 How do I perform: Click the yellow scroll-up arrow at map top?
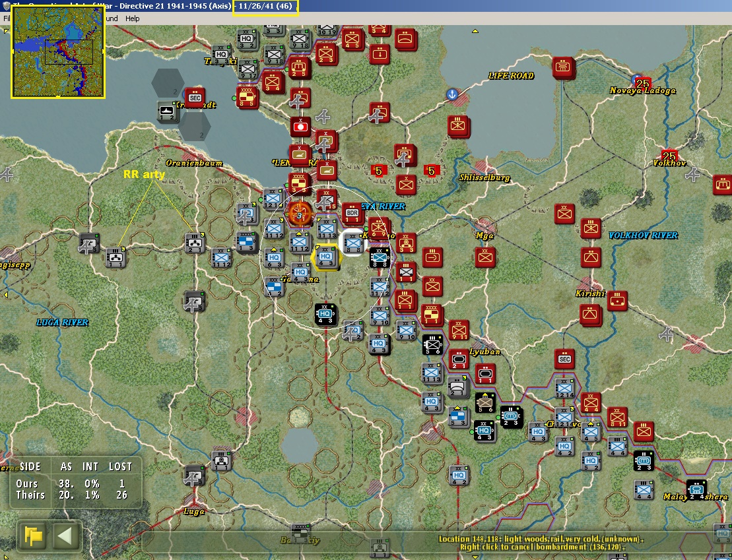[x=475, y=31]
